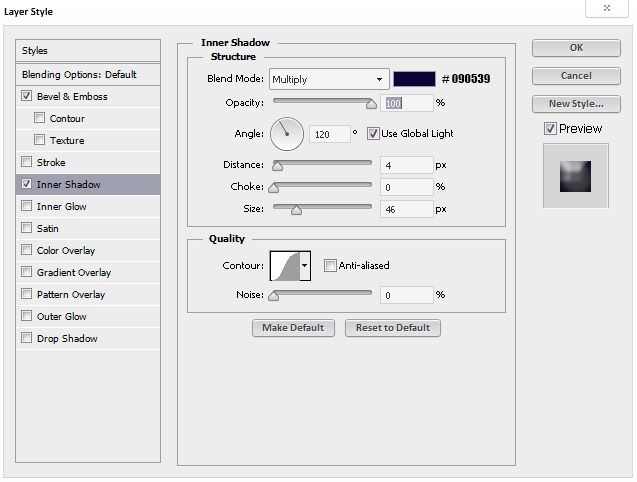637x482 pixels.
Task: Enable the Drop Shadow checkbox
Action: pyautogui.click(x=26, y=337)
